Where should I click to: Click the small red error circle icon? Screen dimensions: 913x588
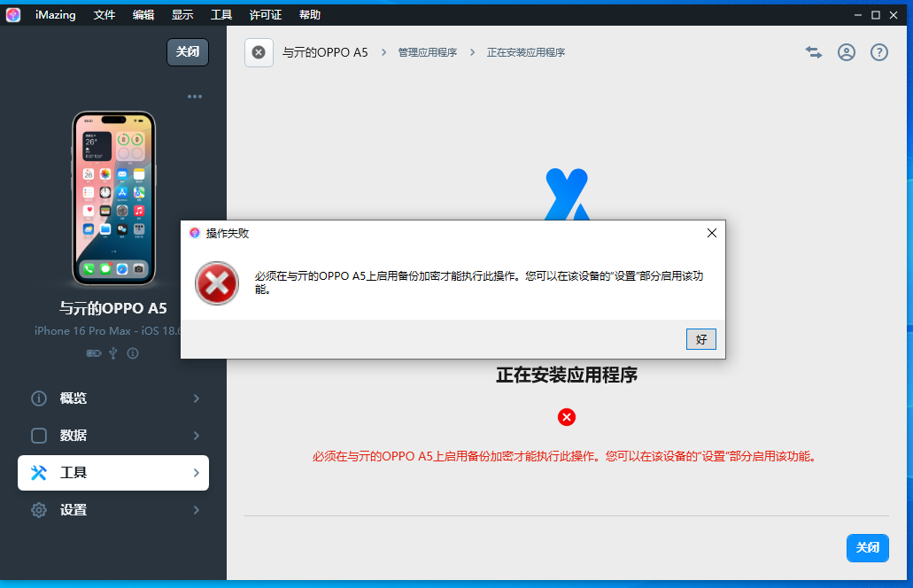pos(567,417)
